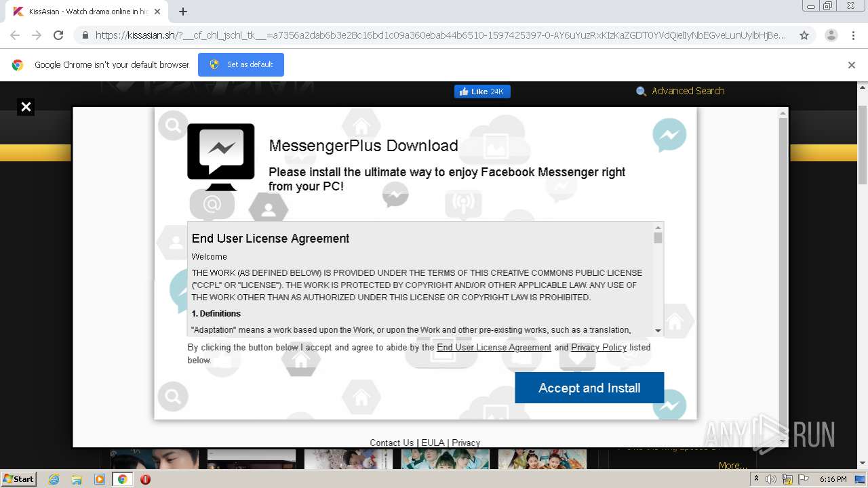Image resolution: width=868 pixels, height=488 pixels.
Task: Open a new tab with plus button
Action: tap(183, 12)
